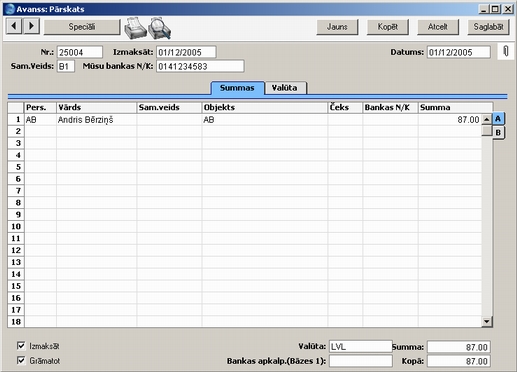The width and height of the screenshot is (517, 372).
Task: Click the Vārds column header
Action: (x=96, y=107)
